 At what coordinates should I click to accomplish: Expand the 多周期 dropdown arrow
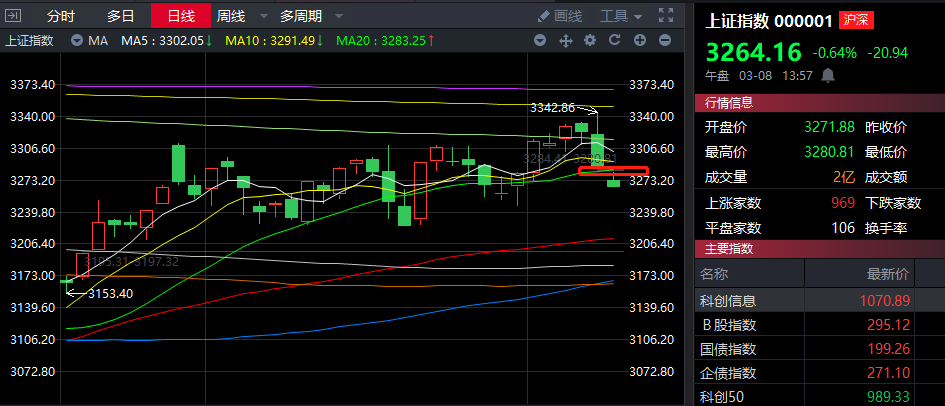click(339, 16)
